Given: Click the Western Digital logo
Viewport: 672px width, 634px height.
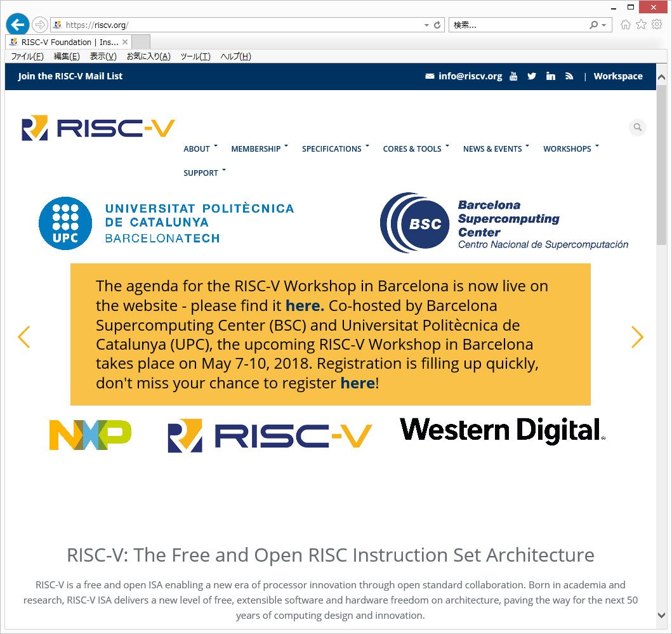Looking at the screenshot, I should (503, 430).
